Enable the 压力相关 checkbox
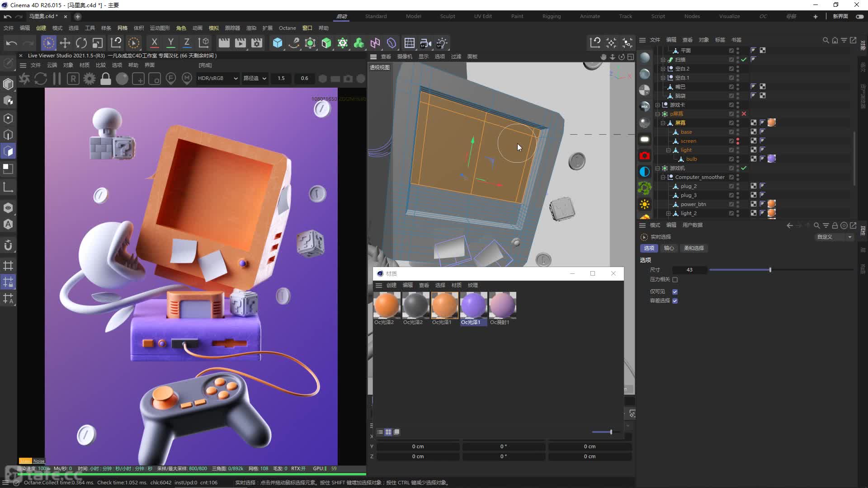 click(x=675, y=280)
